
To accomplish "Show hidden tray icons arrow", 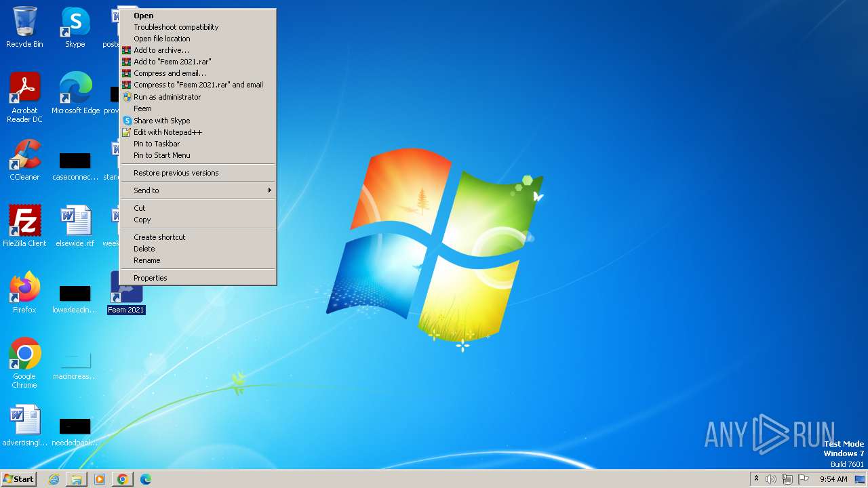I will [756, 479].
